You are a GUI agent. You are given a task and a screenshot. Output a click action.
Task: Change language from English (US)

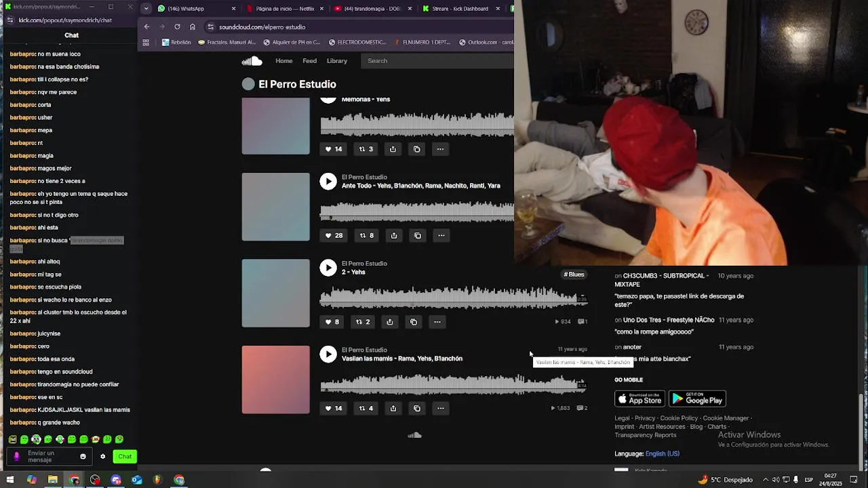663,453
